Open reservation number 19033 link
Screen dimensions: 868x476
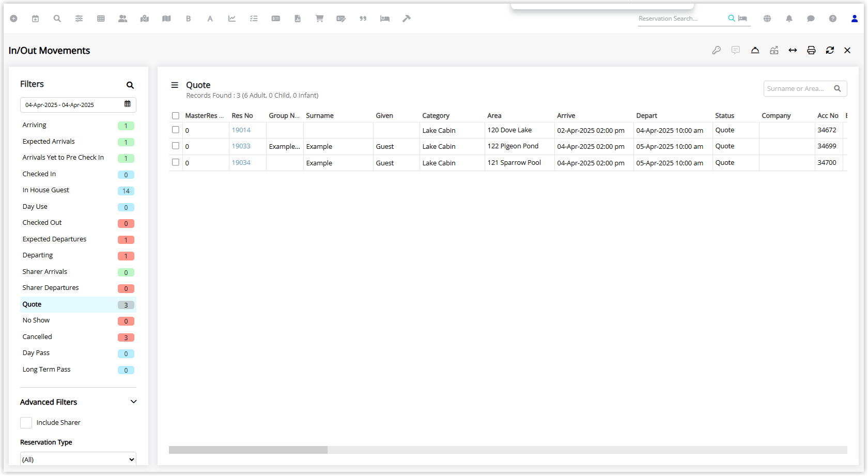click(x=241, y=146)
